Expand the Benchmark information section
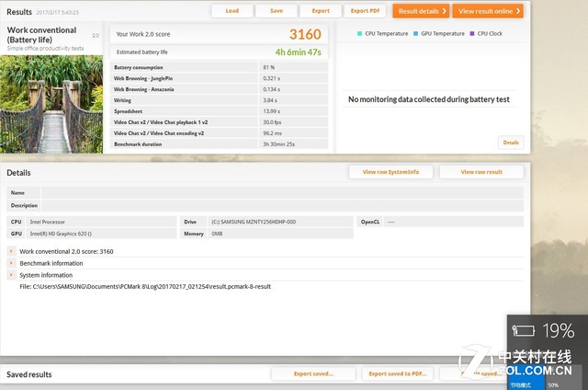 (x=11, y=262)
